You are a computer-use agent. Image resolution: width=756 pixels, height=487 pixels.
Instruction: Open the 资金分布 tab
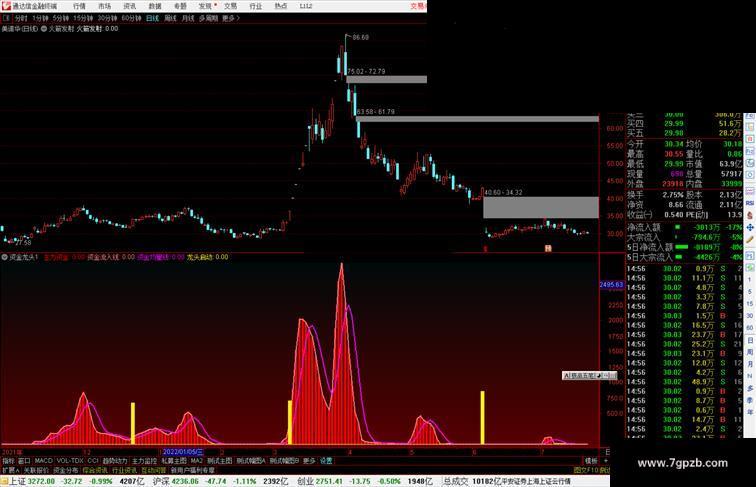[66, 470]
